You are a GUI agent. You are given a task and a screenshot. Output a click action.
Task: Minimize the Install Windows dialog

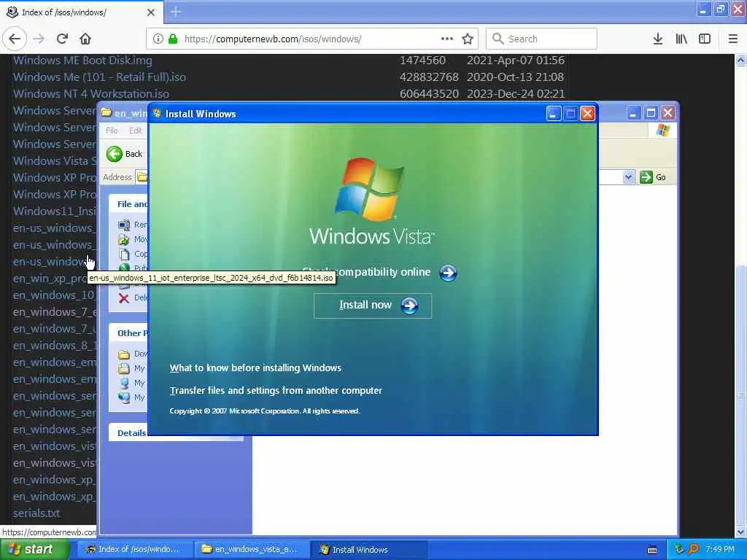tap(554, 114)
